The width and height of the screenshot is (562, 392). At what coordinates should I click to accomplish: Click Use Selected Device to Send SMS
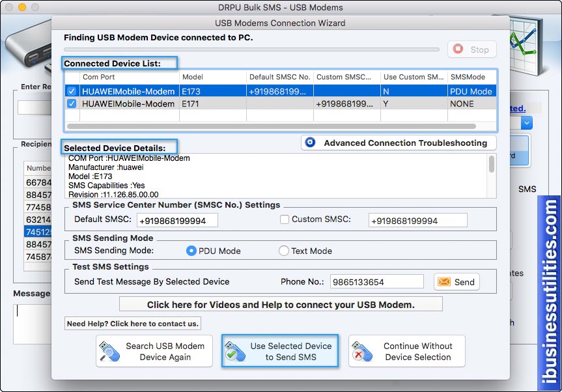coord(280,351)
